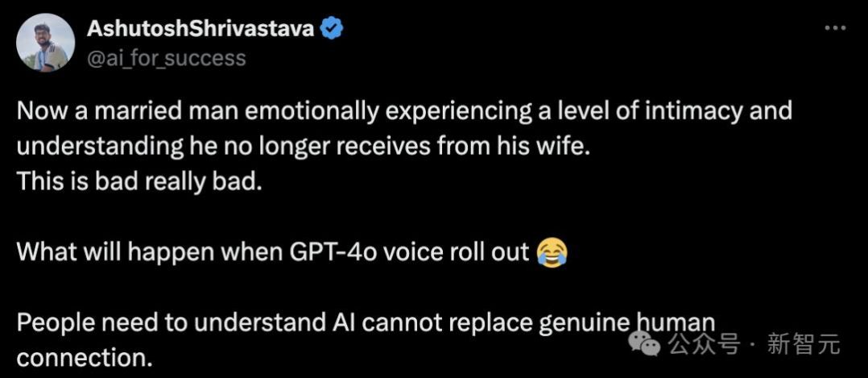The image size is (868, 378).
Task: Open the AshutoshShrivastava display name link
Action: [x=203, y=29]
